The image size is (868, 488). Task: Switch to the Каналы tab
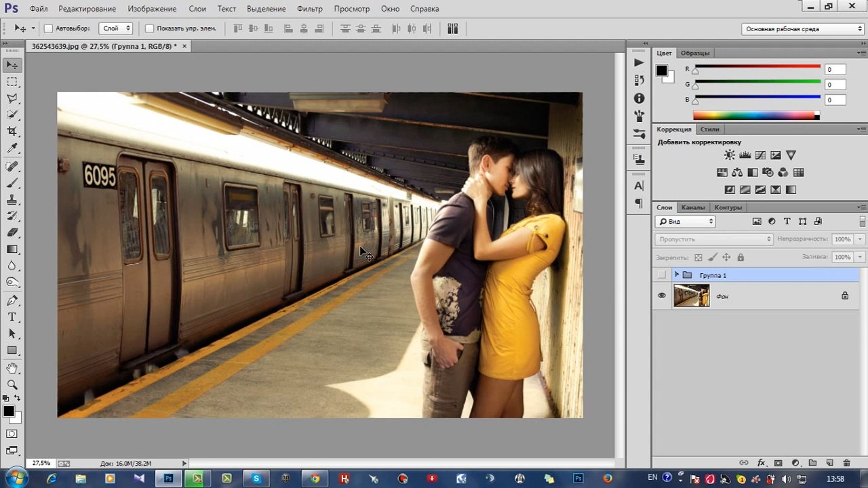coord(693,207)
